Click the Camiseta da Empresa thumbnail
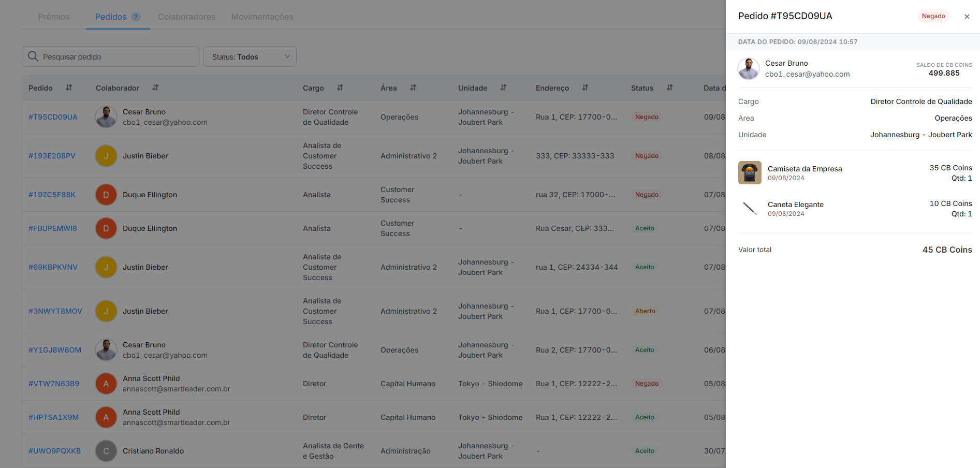Viewport: 980px width, 468px height. click(x=750, y=173)
